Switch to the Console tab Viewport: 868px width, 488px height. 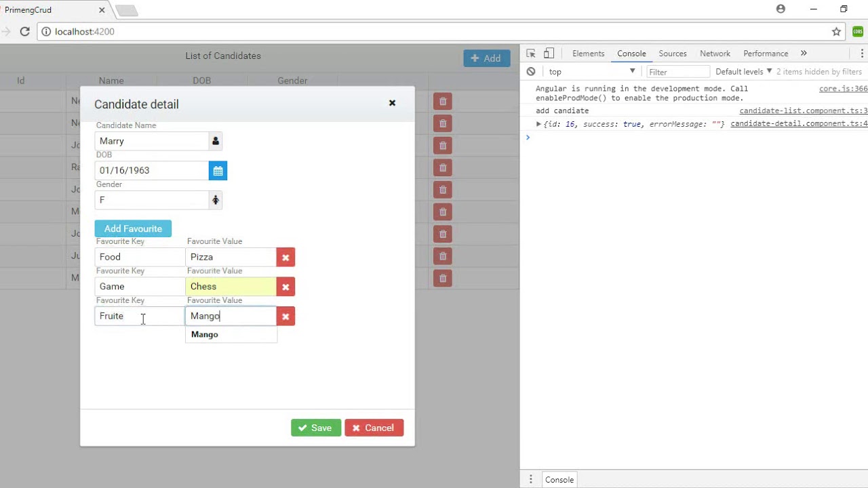click(631, 54)
